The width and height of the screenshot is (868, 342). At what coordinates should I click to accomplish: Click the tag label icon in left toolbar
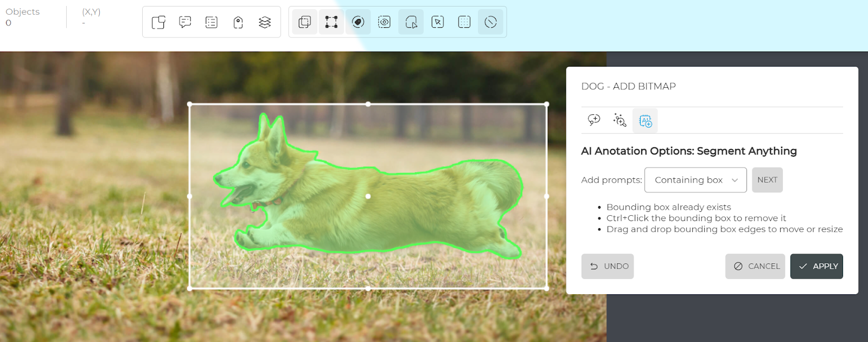238,22
